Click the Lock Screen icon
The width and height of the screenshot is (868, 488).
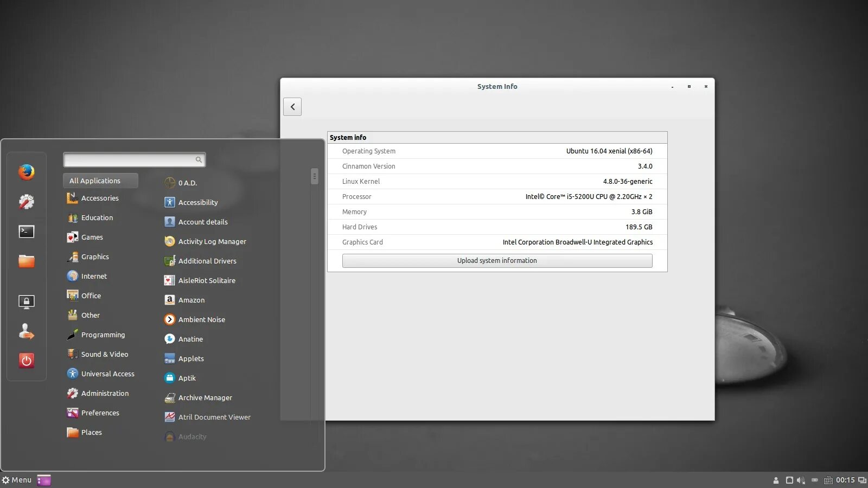pos(26,301)
